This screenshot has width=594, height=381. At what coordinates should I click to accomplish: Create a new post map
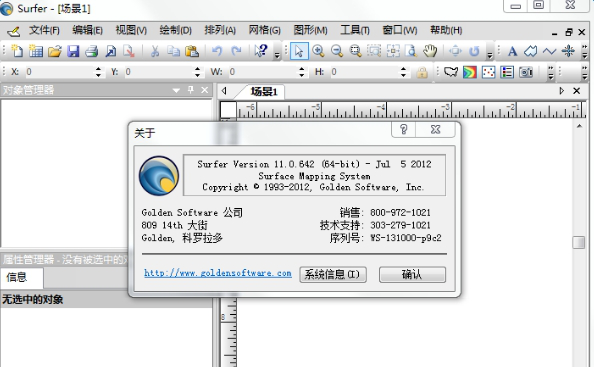[x=488, y=72]
